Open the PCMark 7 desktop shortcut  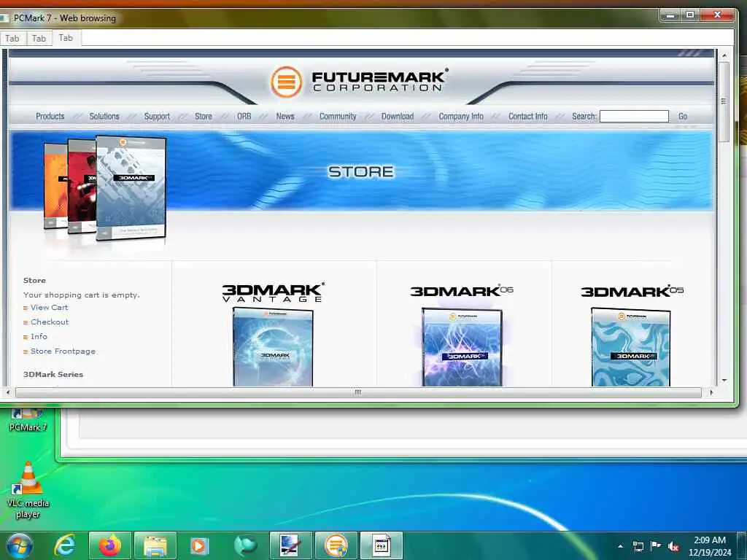[x=28, y=420]
